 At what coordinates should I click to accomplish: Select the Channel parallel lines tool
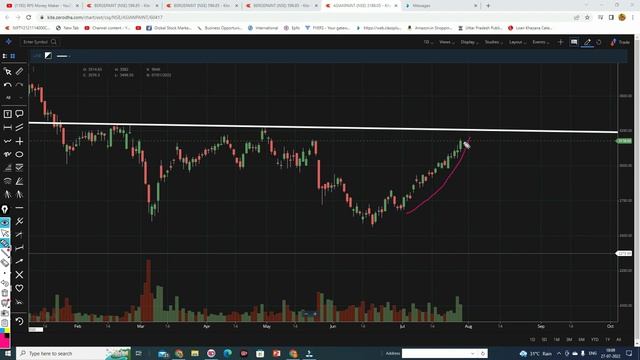19,127
